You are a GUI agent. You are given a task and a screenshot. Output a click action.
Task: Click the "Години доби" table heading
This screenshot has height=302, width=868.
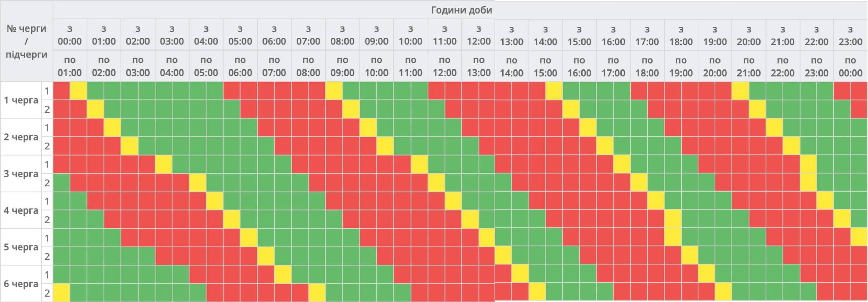461,10
